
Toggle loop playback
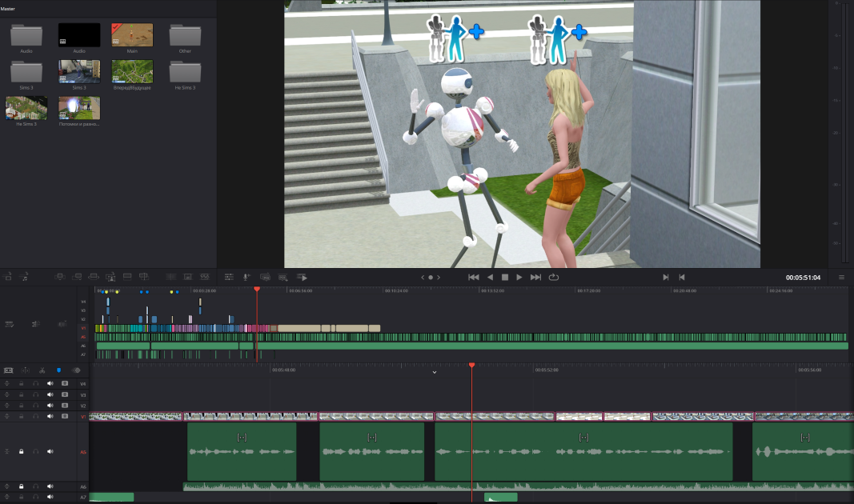[554, 277]
